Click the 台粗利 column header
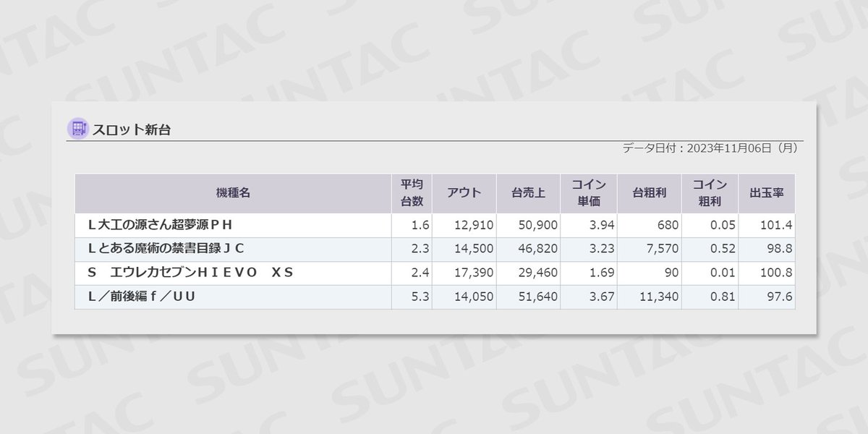The width and height of the screenshot is (868, 434). (649, 193)
